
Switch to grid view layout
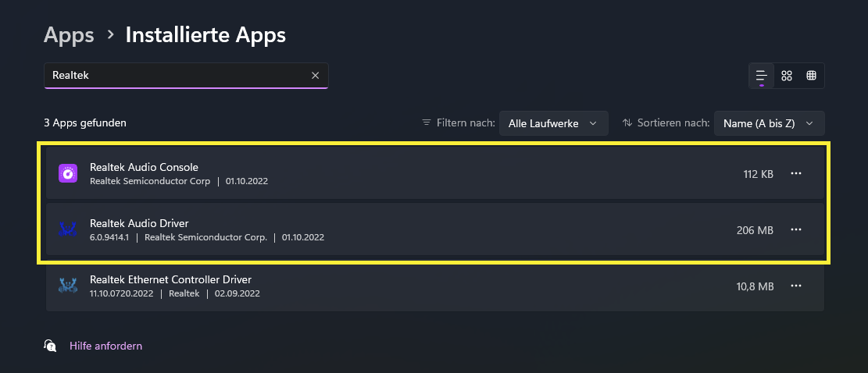pyautogui.click(x=787, y=76)
